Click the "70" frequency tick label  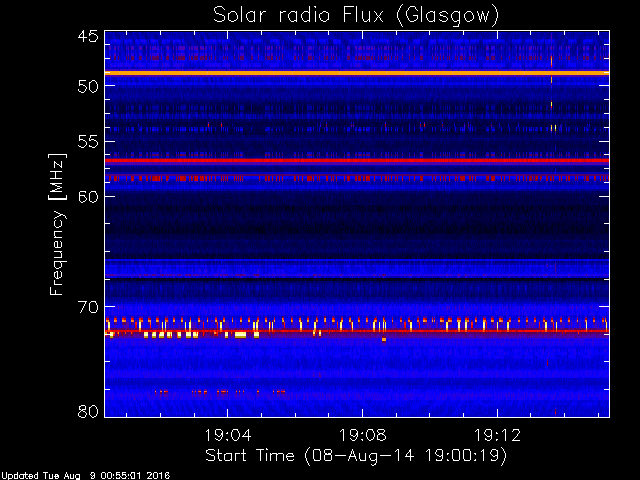coord(88,307)
